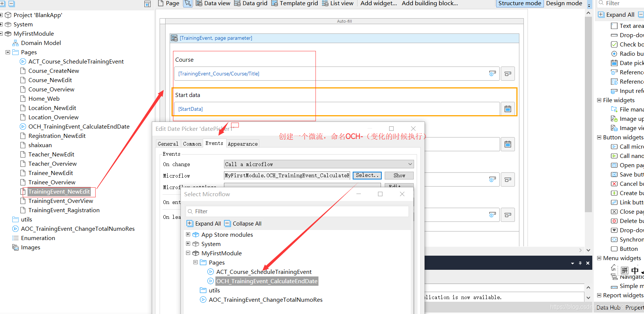Screen dimensions: 644x314
Task: Collapse the Pages folder in project explorer
Action: 8,52
